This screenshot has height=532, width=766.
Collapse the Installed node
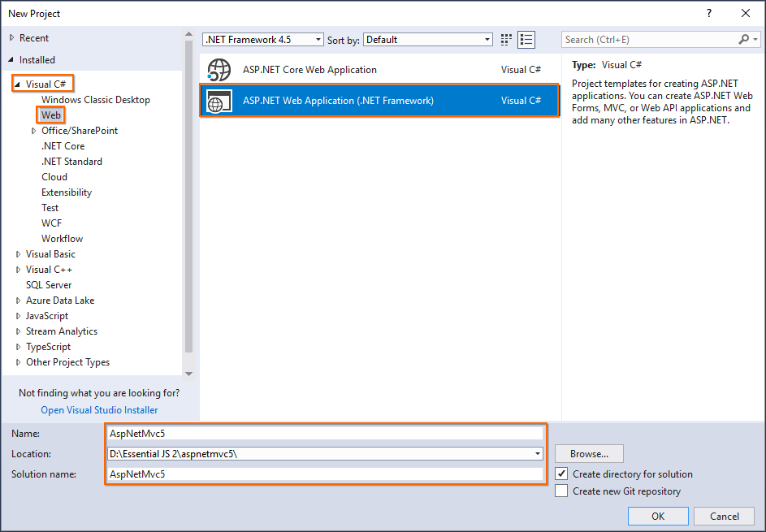tap(11, 59)
